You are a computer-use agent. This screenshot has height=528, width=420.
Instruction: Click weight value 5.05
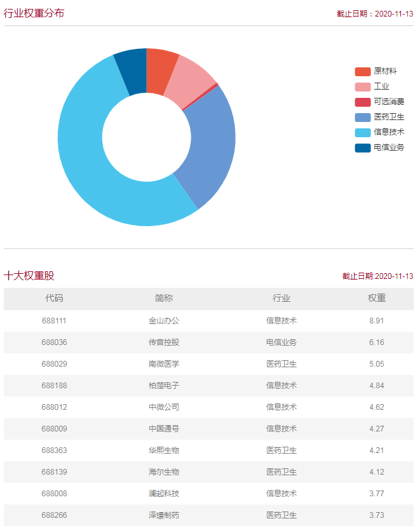click(377, 364)
